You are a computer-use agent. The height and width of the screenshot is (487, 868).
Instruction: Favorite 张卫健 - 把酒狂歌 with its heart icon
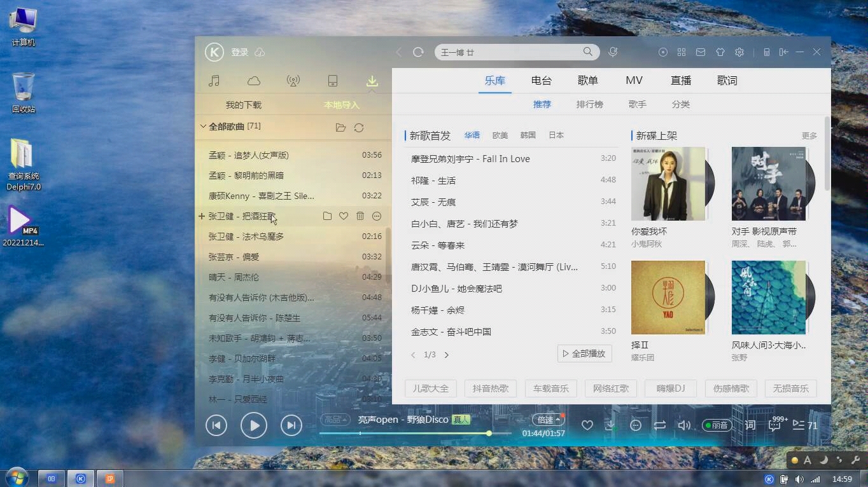click(x=344, y=216)
